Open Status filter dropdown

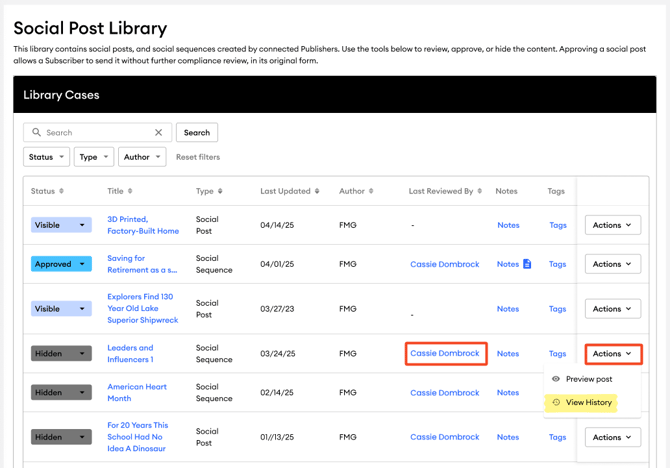point(46,157)
